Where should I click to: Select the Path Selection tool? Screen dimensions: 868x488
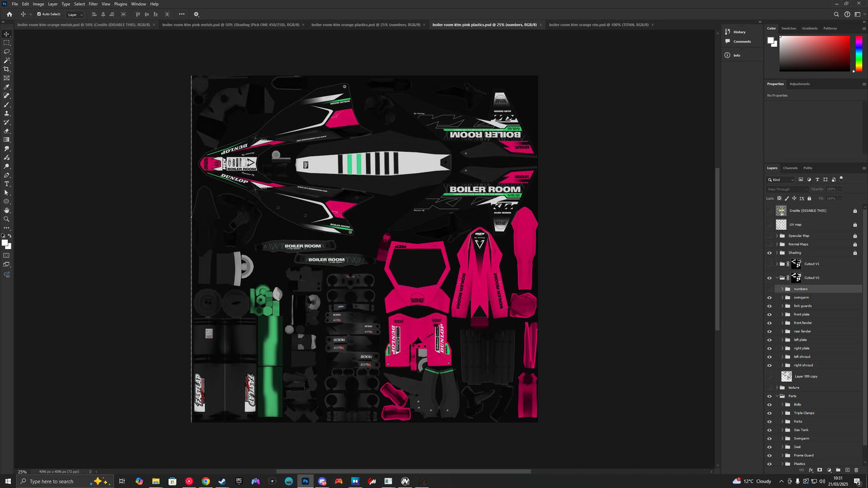[x=7, y=193]
